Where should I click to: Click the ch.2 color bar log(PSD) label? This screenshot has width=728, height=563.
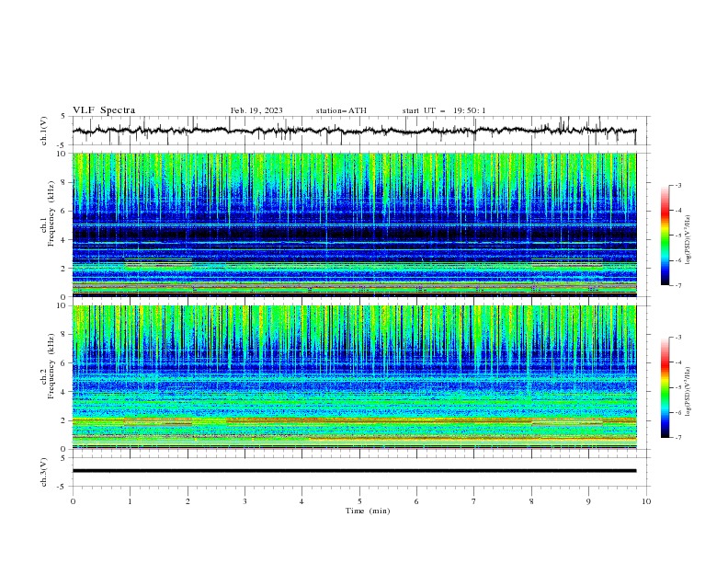tap(688, 391)
